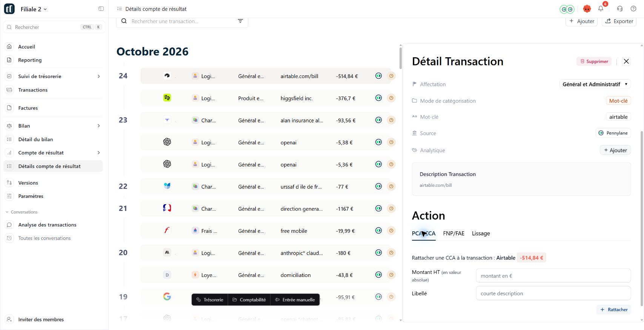Open the help question mark icon

(x=633, y=9)
